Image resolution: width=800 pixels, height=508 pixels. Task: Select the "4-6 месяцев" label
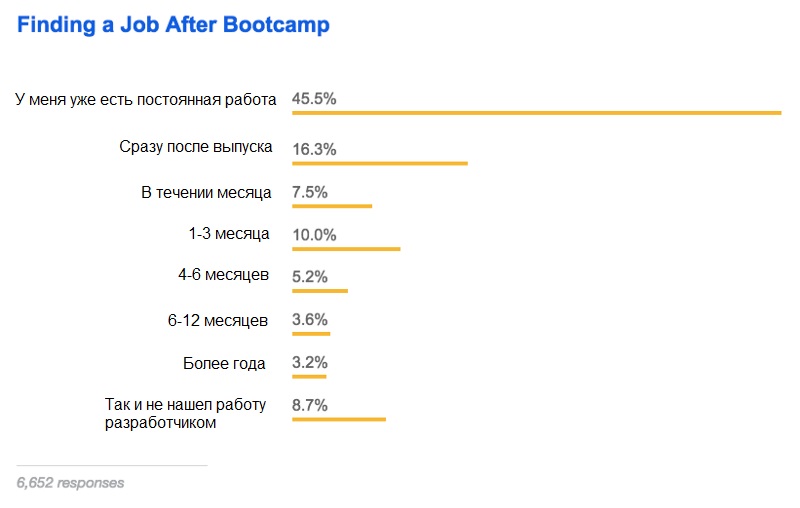pos(223,277)
